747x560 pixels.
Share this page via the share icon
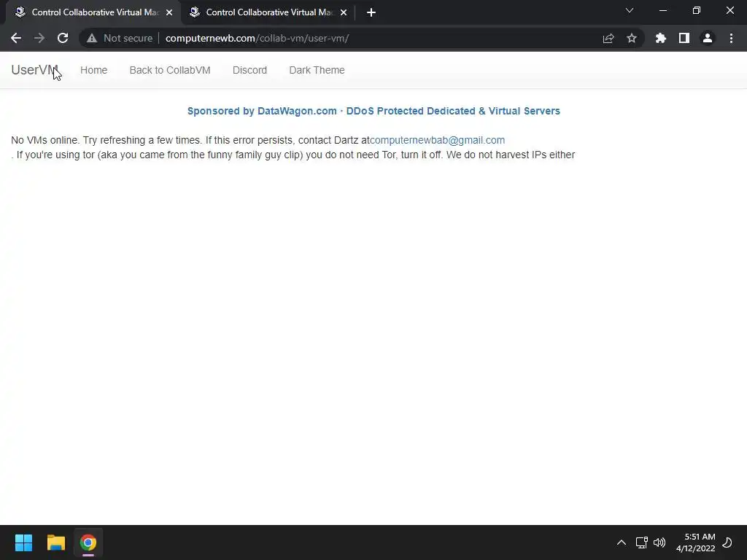click(x=608, y=38)
